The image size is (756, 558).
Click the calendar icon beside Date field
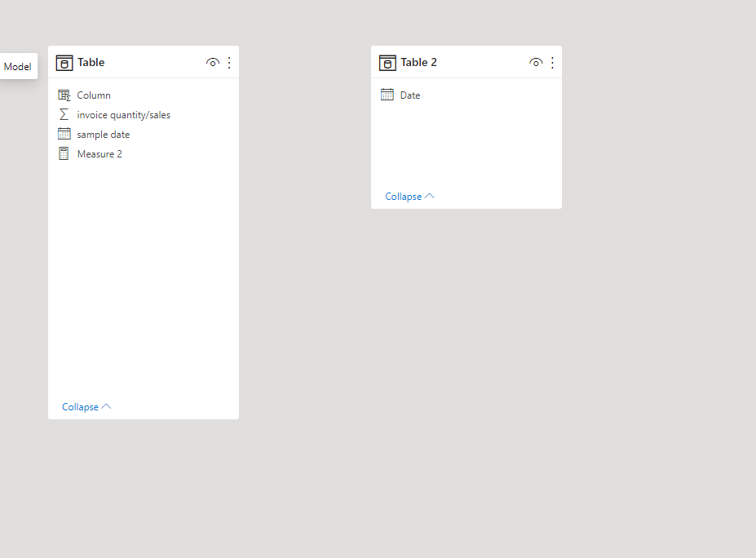pyautogui.click(x=387, y=95)
